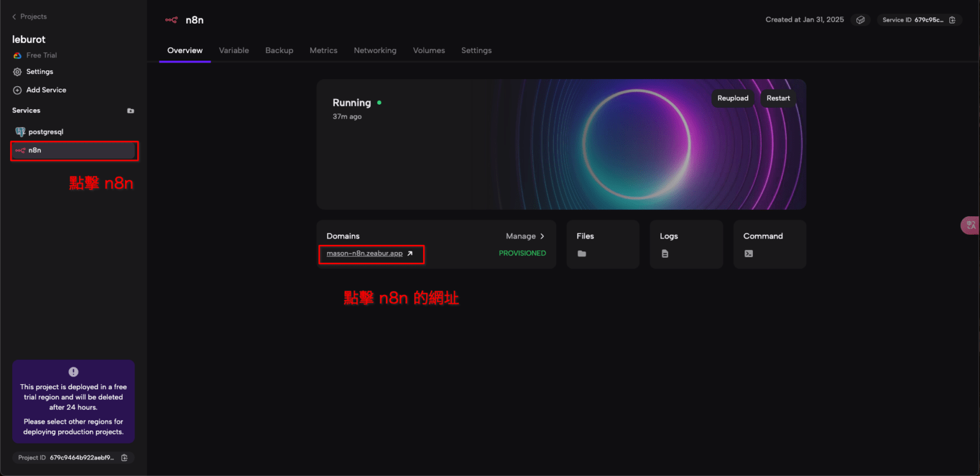Viewport: 980px width, 476px height.
Task: Click Manage domains chevron
Action: click(x=542, y=236)
